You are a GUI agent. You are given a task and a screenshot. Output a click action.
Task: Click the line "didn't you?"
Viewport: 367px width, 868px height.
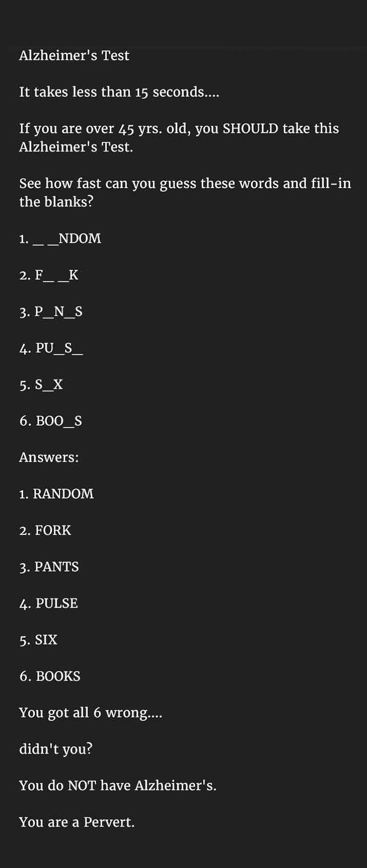click(56, 749)
